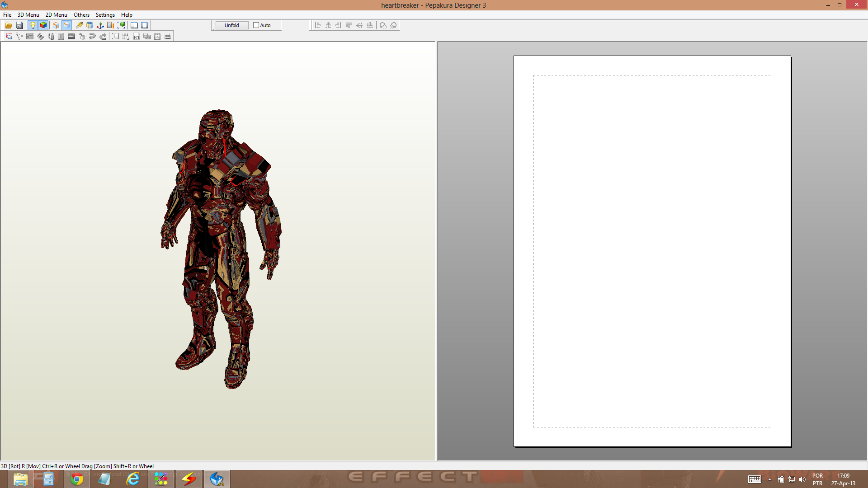Select the red arrow selection tool
Image resolution: width=868 pixels, height=488 pixels.
(9, 37)
